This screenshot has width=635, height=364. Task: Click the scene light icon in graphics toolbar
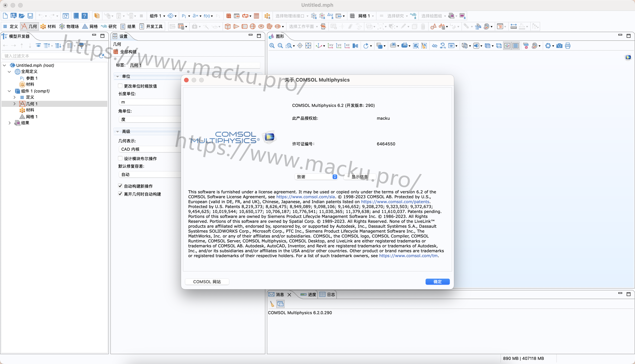tap(476, 46)
